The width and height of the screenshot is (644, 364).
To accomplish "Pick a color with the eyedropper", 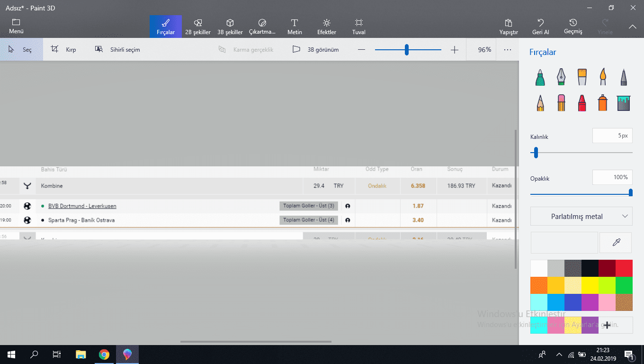I will click(616, 243).
